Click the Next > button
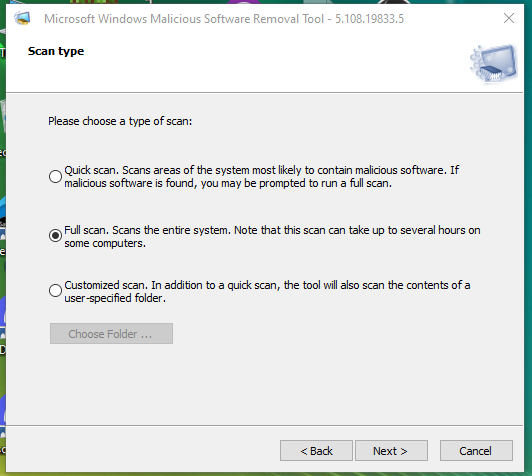 (391, 451)
